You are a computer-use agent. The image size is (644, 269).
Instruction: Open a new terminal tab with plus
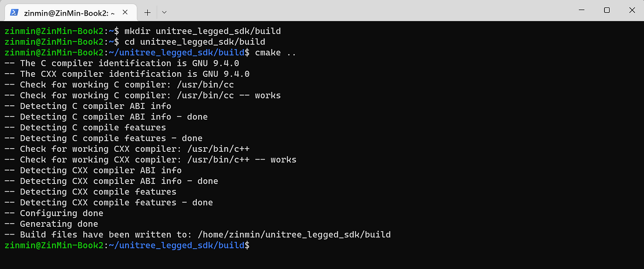coord(147,12)
